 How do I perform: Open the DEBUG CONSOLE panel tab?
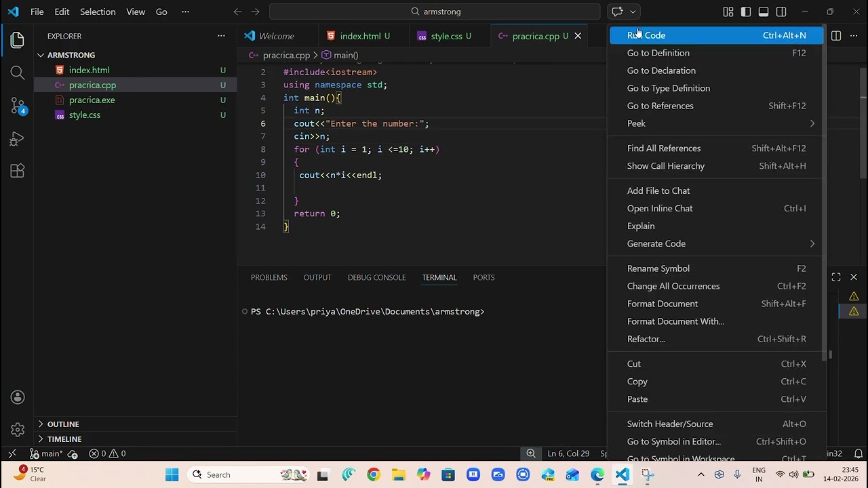tap(376, 277)
